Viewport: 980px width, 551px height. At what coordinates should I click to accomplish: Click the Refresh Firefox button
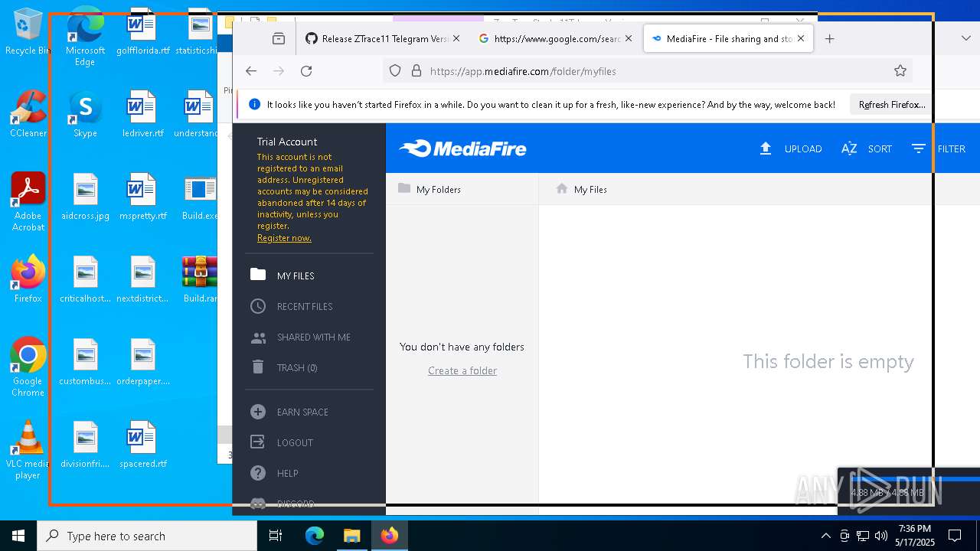click(891, 105)
